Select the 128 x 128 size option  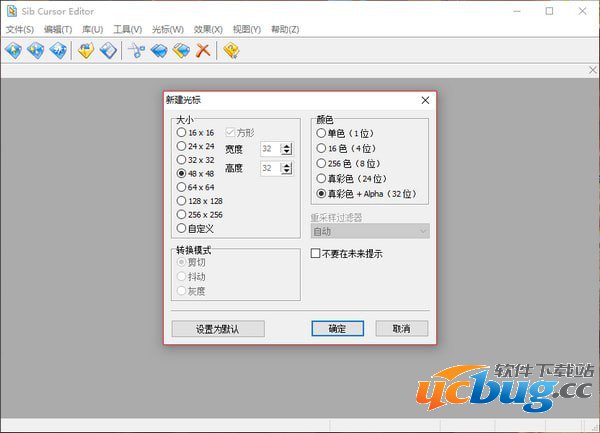(x=200, y=201)
